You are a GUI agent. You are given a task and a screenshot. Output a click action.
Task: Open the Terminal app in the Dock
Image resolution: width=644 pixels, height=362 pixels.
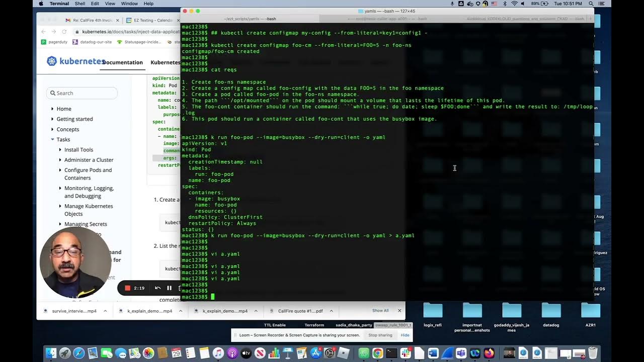392,353
